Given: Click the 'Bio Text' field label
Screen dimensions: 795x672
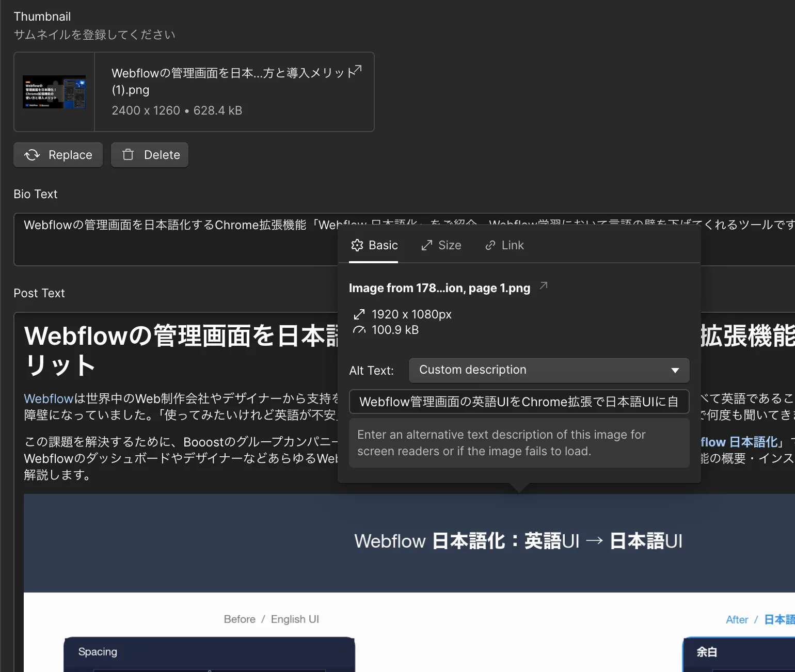Looking at the screenshot, I should click(x=36, y=194).
